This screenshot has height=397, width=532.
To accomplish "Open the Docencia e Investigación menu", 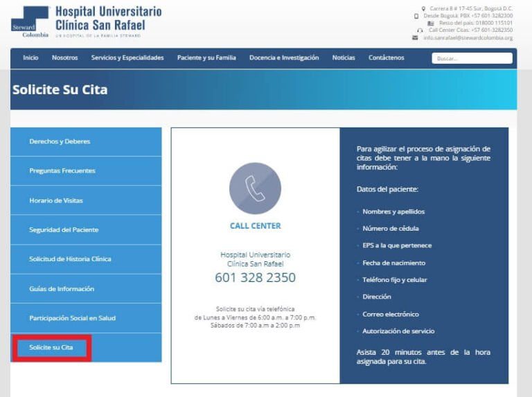I will [284, 58].
